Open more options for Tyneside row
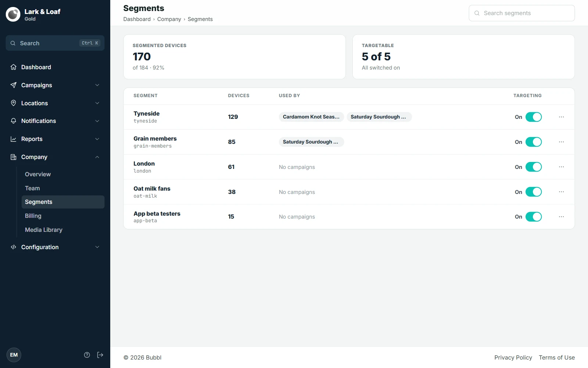 pos(561,117)
